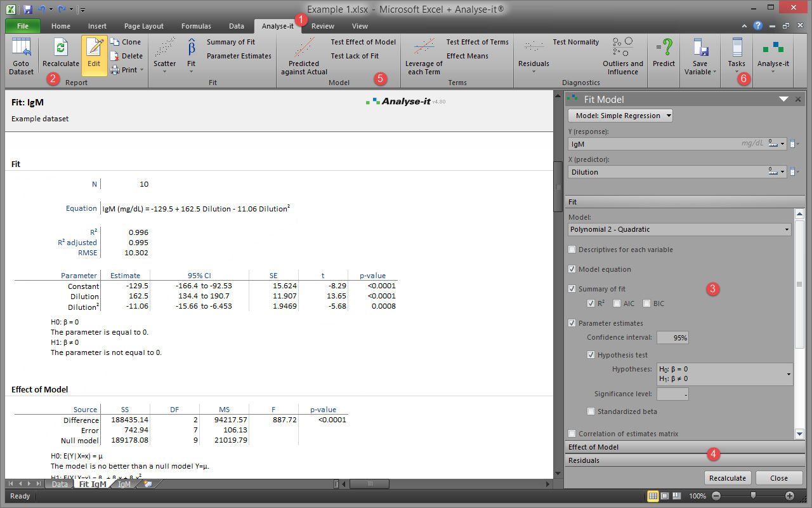Click the Predict question mark icon
Screen dimensions: 812x508
(664, 48)
